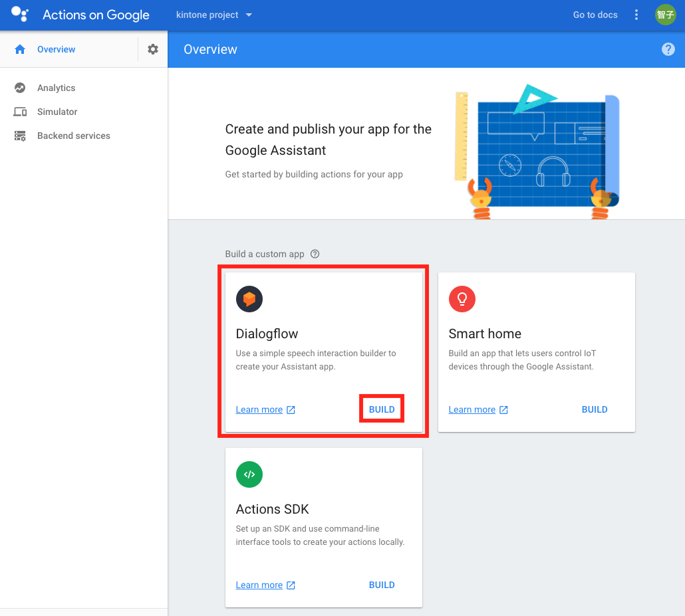Click the Dialogflow orange cube icon
685x616 pixels.
point(249,299)
